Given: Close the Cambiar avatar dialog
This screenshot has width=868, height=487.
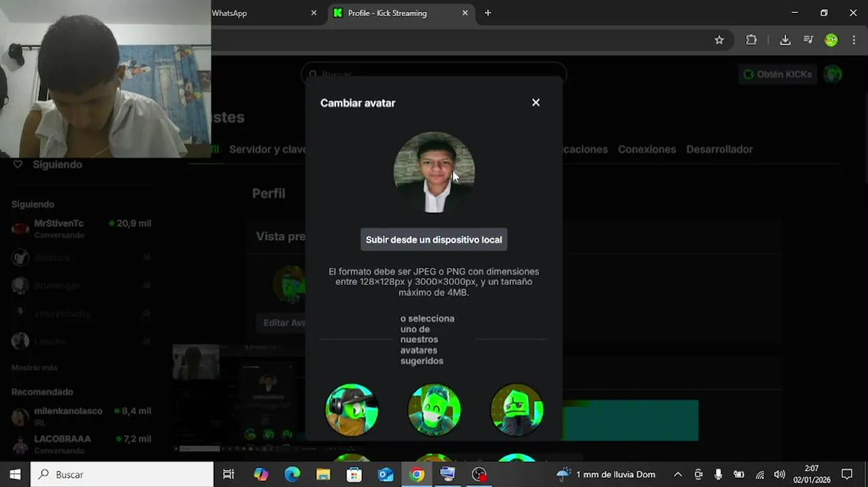Looking at the screenshot, I should tap(535, 103).
